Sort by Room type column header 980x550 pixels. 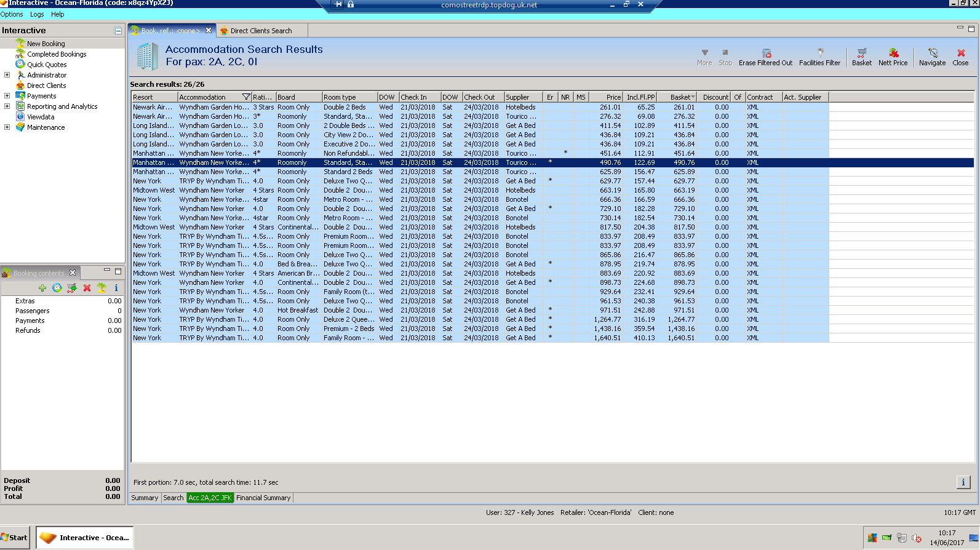(349, 97)
